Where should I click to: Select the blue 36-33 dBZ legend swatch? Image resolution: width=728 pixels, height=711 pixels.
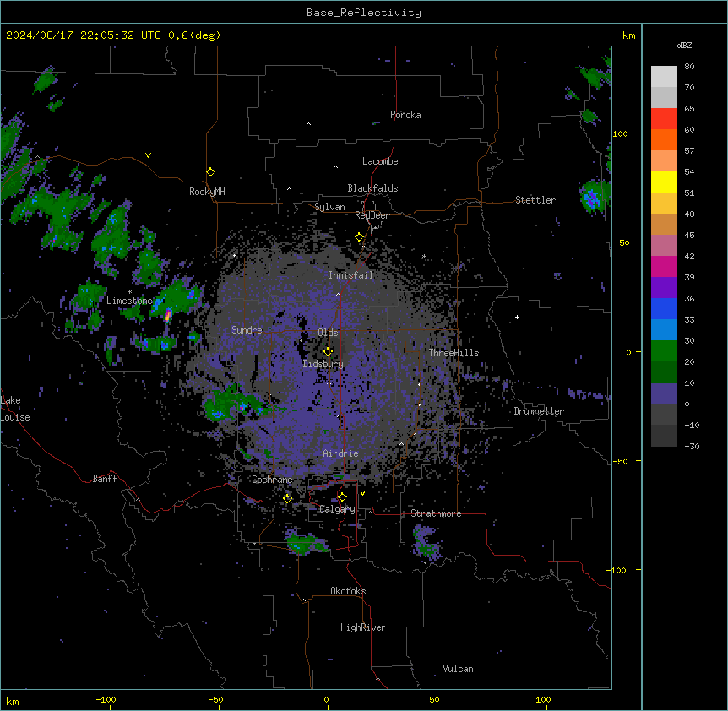664,308
